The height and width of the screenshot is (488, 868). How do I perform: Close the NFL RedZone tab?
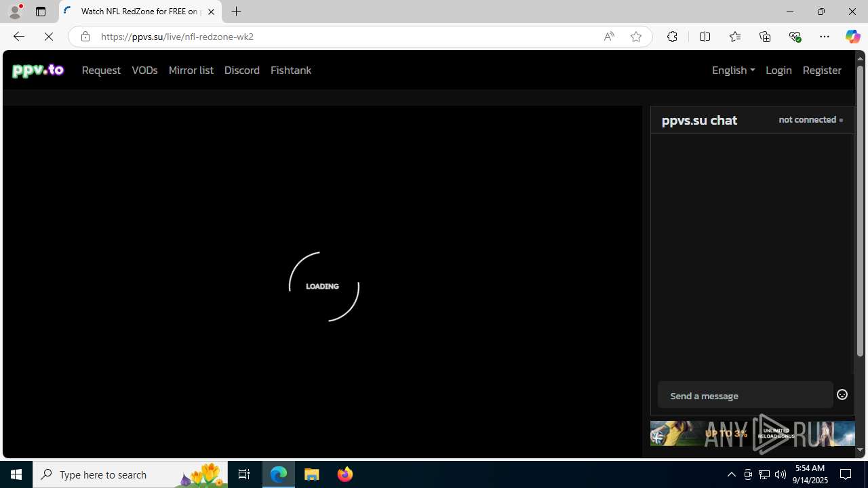211,12
